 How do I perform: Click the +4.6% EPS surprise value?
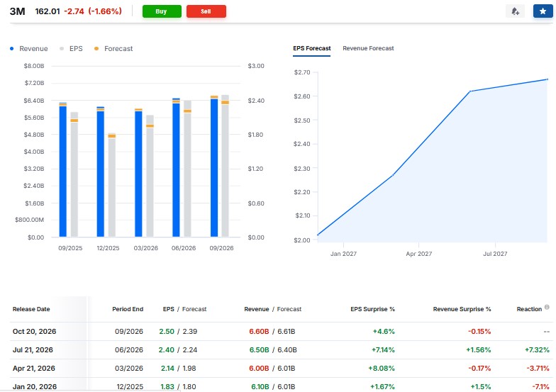(x=384, y=332)
